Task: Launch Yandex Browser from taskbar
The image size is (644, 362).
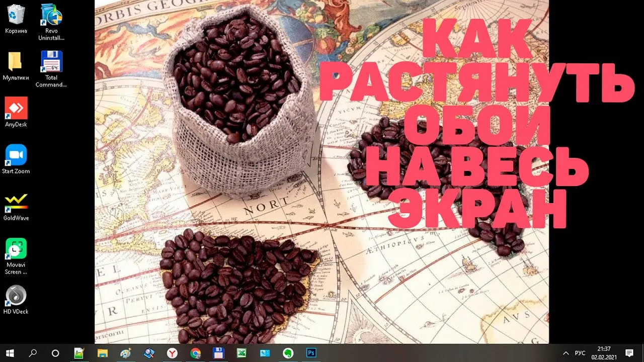Action: [172, 353]
